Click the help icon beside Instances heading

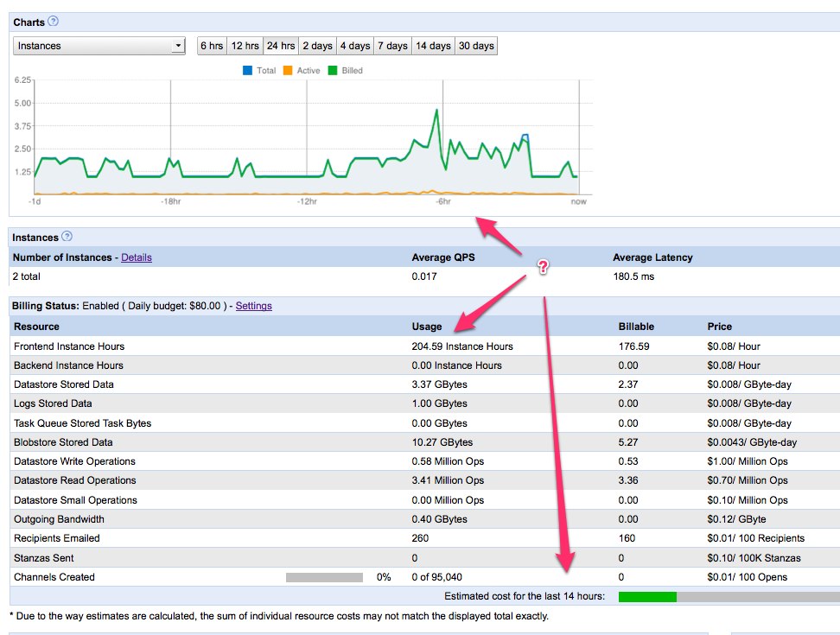(x=67, y=237)
